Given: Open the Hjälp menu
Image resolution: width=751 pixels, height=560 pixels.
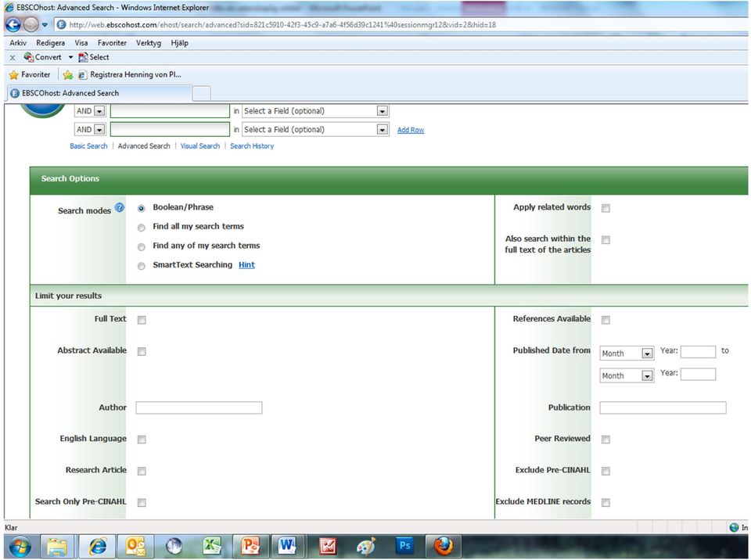Looking at the screenshot, I should [x=180, y=43].
